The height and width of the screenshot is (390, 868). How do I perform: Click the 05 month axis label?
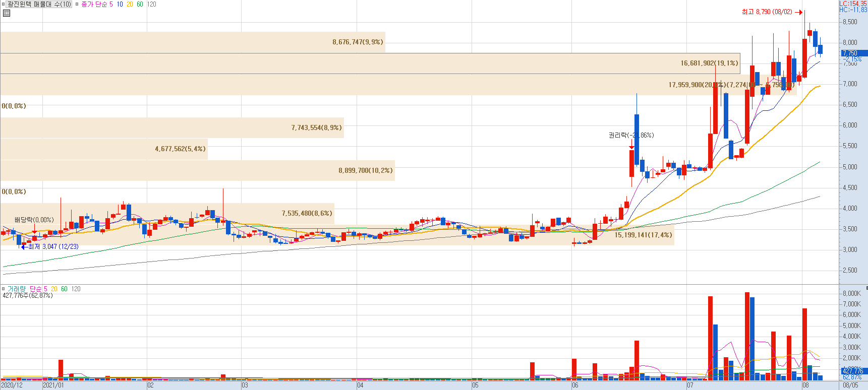click(476, 385)
